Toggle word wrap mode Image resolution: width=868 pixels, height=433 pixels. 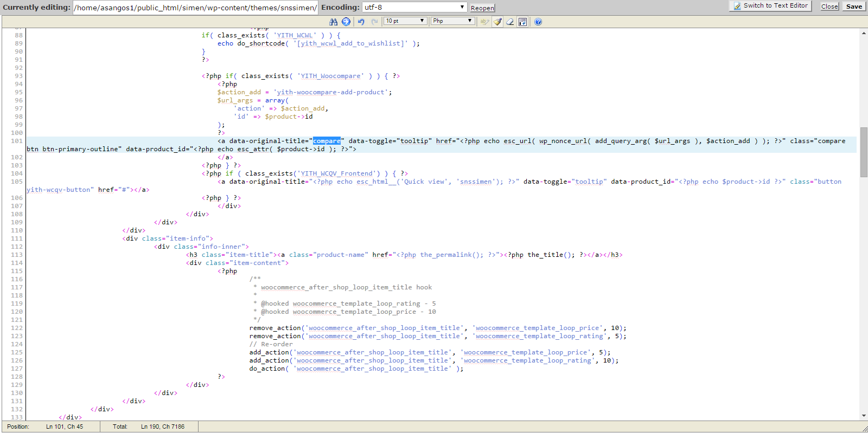522,22
